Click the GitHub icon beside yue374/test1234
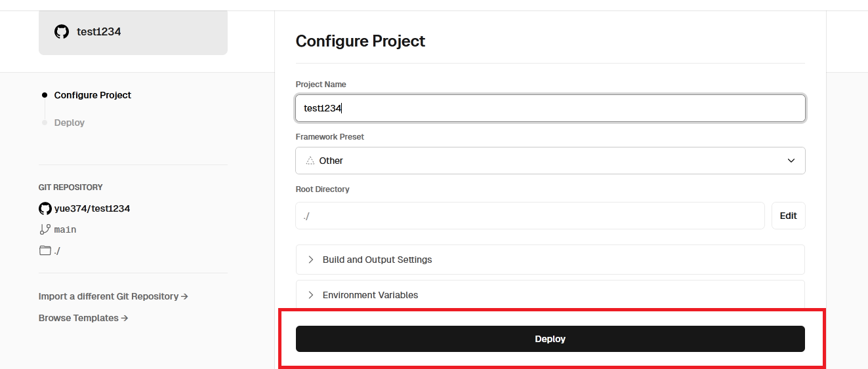Viewport: 868px width, 369px height. coord(45,208)
